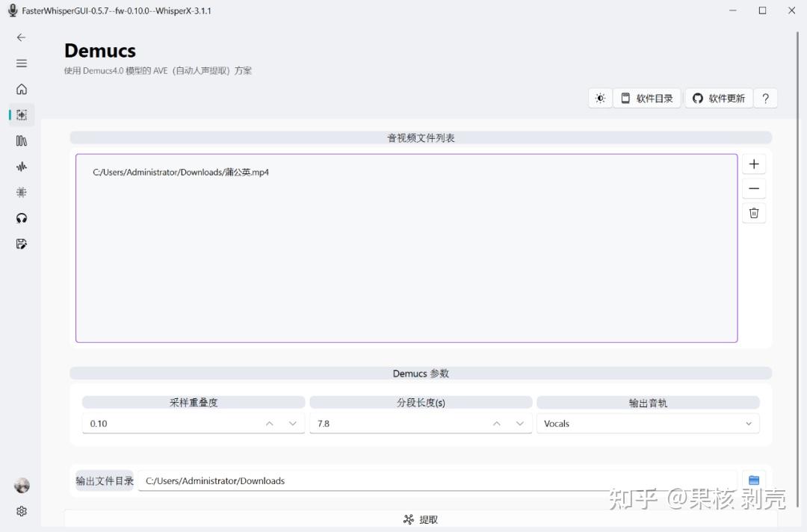Screen dimensions: 807x532
Task: Collapse the navigation with the hamburger icon
Action: pyautogui.click(x=21, y=63)
